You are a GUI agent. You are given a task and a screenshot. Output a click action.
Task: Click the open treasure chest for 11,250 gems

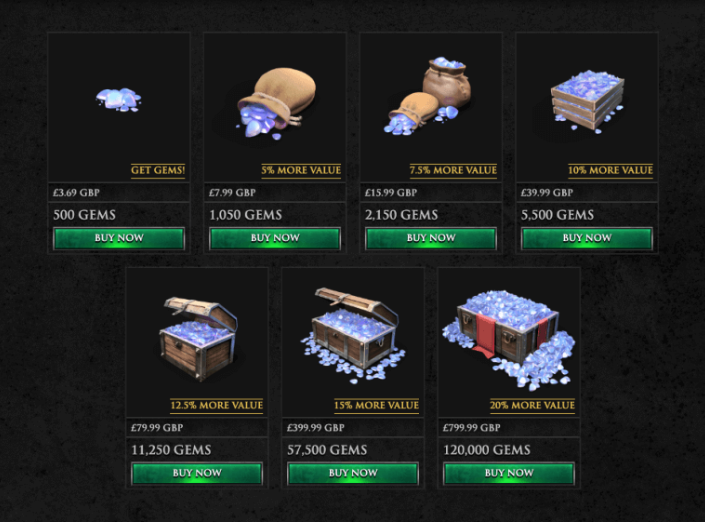click(198, 339)
